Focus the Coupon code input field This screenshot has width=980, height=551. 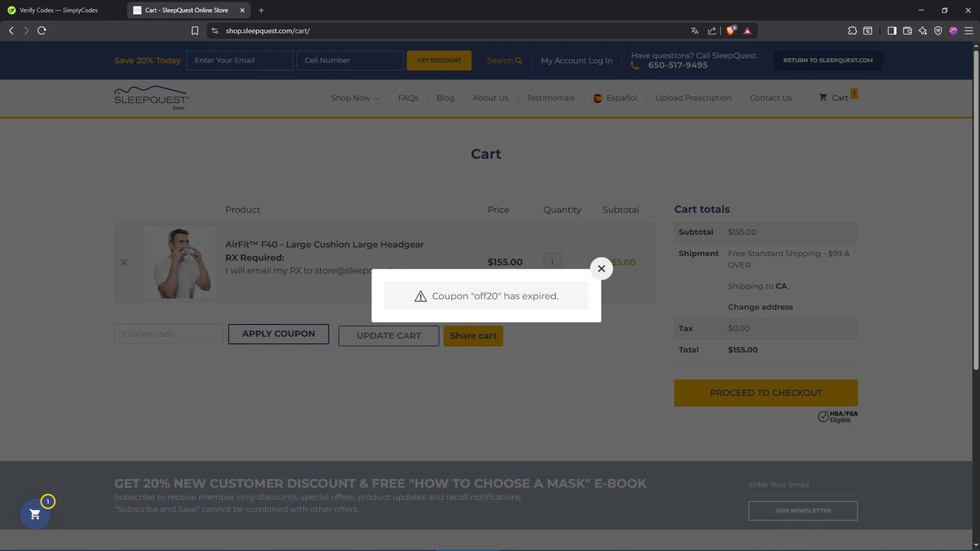(x=169, y=334)
